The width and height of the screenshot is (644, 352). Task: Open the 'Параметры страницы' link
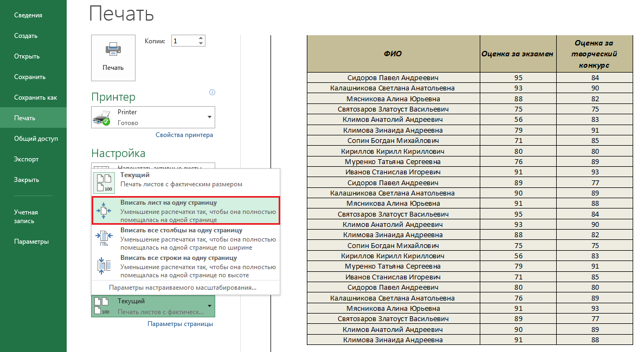(x=180, y=324)
